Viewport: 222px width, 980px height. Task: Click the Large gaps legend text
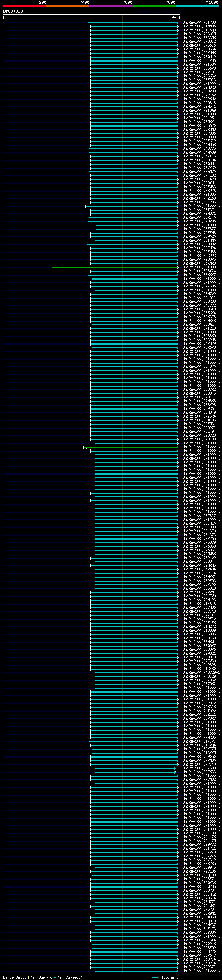click(x=43, y=977)
